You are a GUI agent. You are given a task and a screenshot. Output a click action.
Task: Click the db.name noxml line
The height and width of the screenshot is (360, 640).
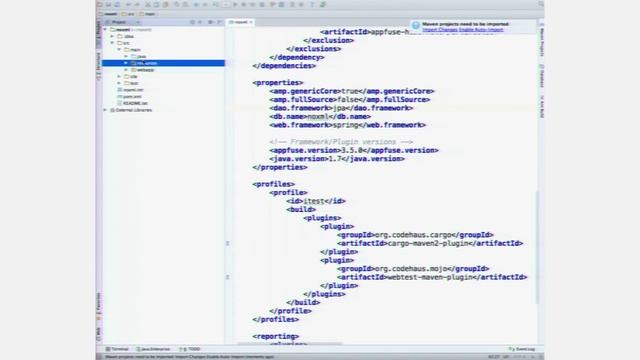(x=320, y=117)
